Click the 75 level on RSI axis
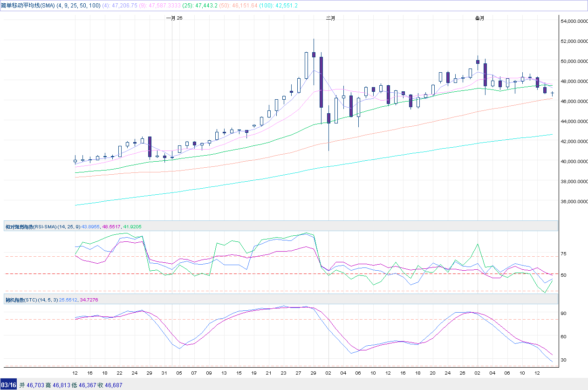 coord(563,254)
